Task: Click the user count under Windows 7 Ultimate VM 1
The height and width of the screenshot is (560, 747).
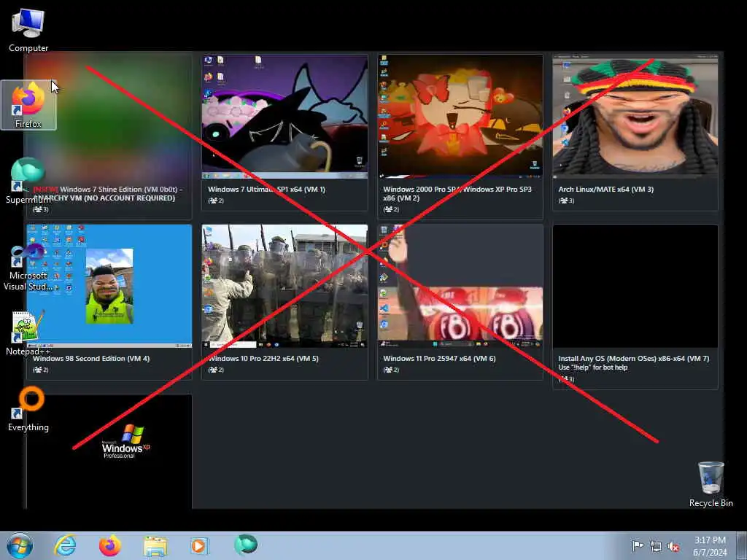Action: click(x=216, y=201)
